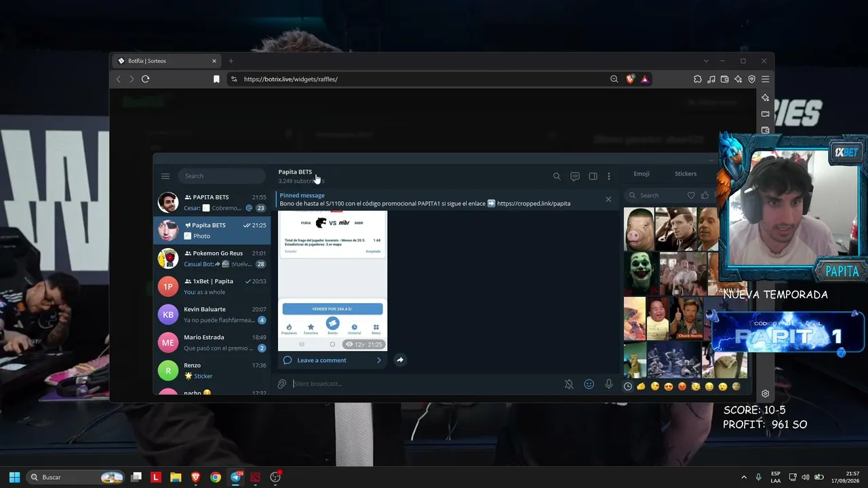Image resolution: width=868 pixels, height=488 pixels.
Task: Open the browser main hamburger menu
Action: [x=765, y=79]
